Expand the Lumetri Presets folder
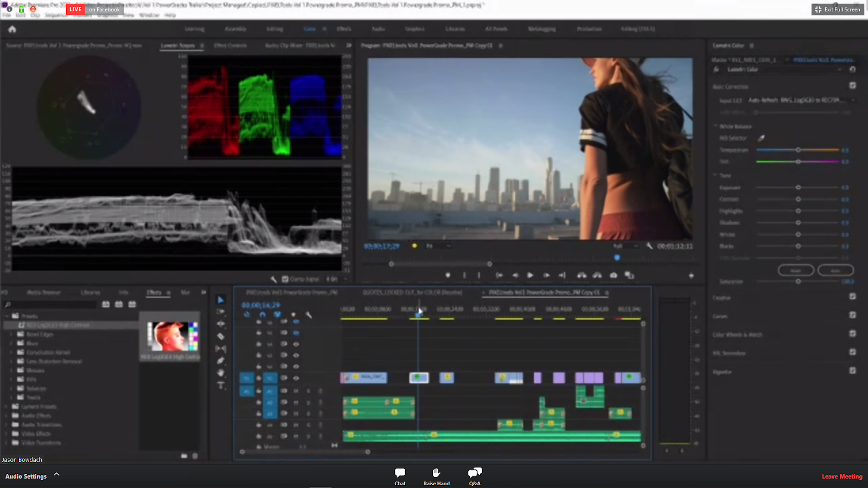Viewport: 868px width, 488px height. pos(7,407)
